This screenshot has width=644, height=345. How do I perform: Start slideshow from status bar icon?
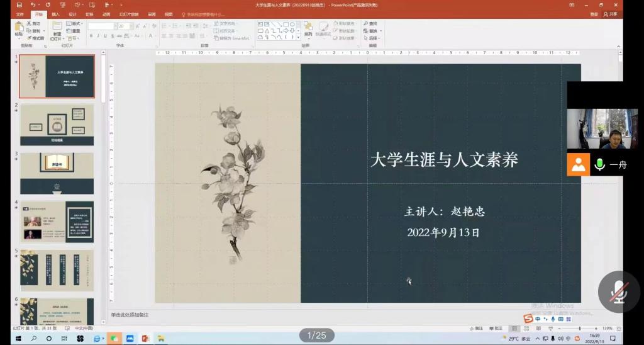click(x=550, y=329)
